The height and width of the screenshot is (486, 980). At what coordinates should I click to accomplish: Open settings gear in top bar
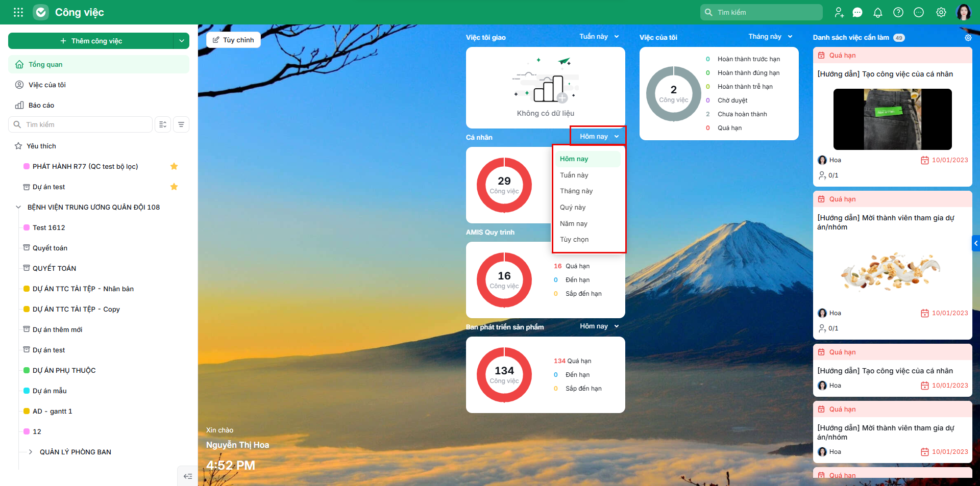tap(941, 13)
